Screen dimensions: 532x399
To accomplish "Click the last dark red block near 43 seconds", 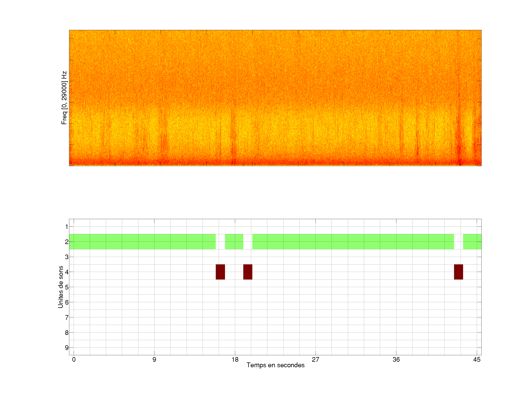I will click(x=458, y=272).
